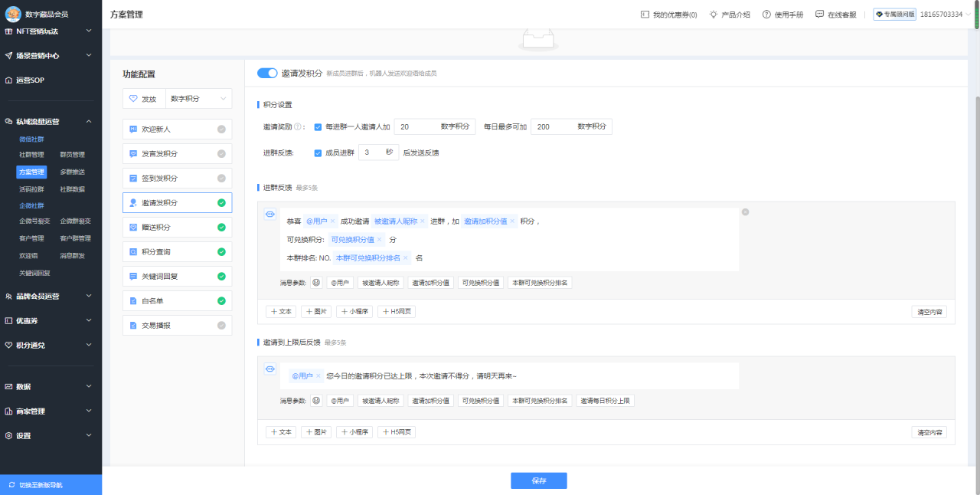Image resolution: width=980 pixels, height=495 pixels.
Task: Clear the feedback content with 清空内容
Action: (x=929, y=310)
